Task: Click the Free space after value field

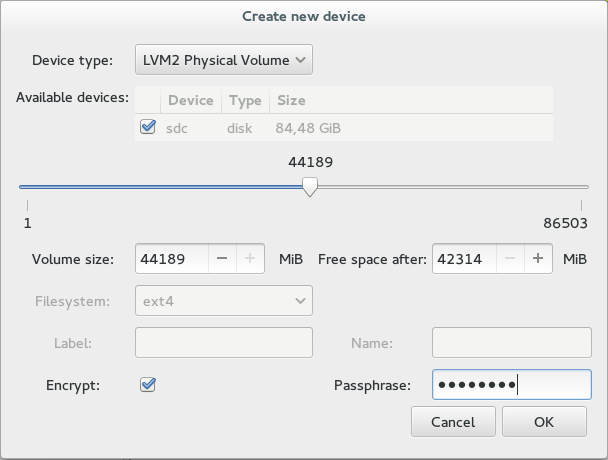Action: (464, 259)
